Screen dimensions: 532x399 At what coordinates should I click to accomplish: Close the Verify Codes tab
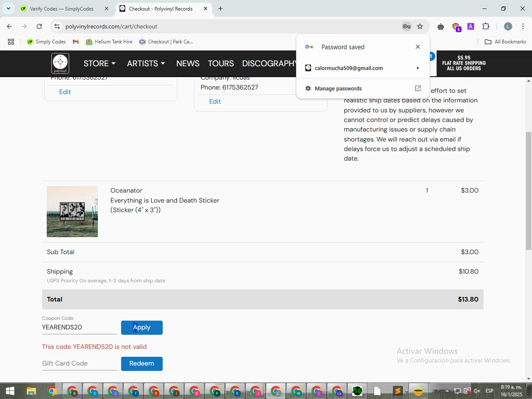106,9
